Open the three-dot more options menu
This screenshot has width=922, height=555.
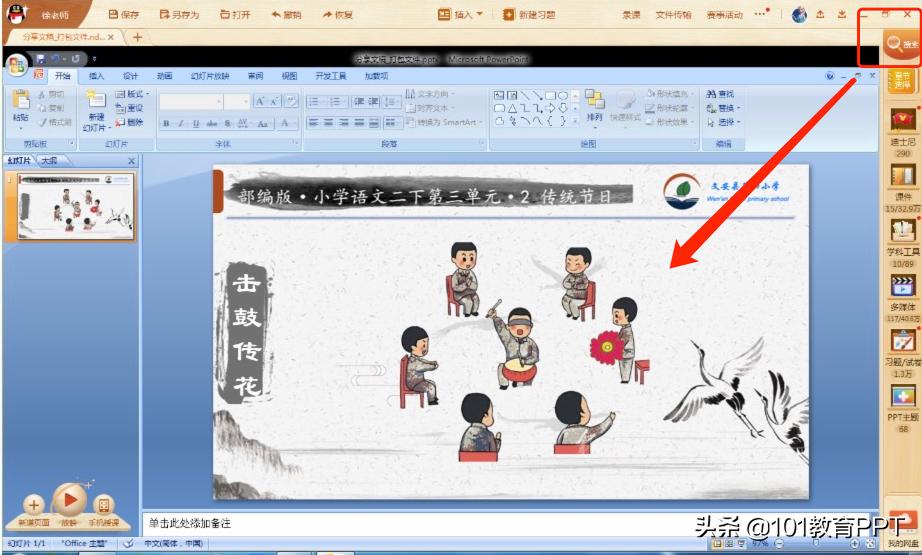point(760,14)
